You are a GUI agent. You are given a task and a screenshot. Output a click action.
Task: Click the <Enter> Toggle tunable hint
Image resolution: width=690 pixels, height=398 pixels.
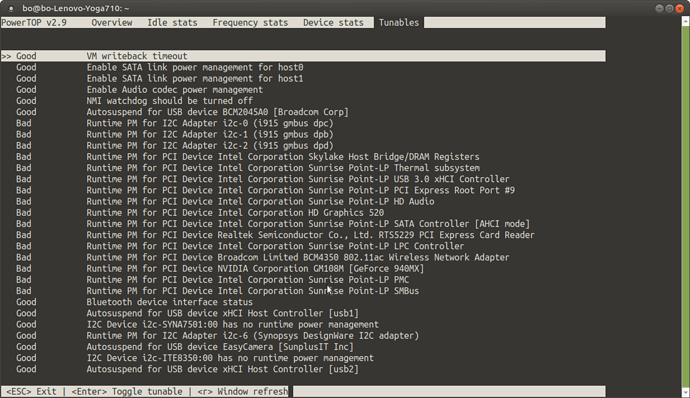pyautogui.click(x=127, y=391)
